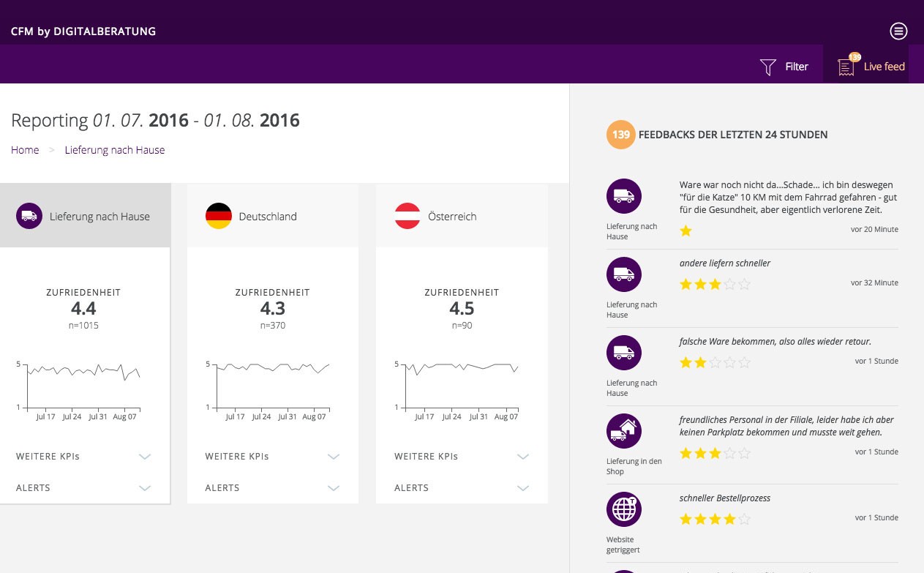Screen dimensions: 924x573
Task: Click the German flag on the Deutschland card
Action: click(x=217, y=216)
